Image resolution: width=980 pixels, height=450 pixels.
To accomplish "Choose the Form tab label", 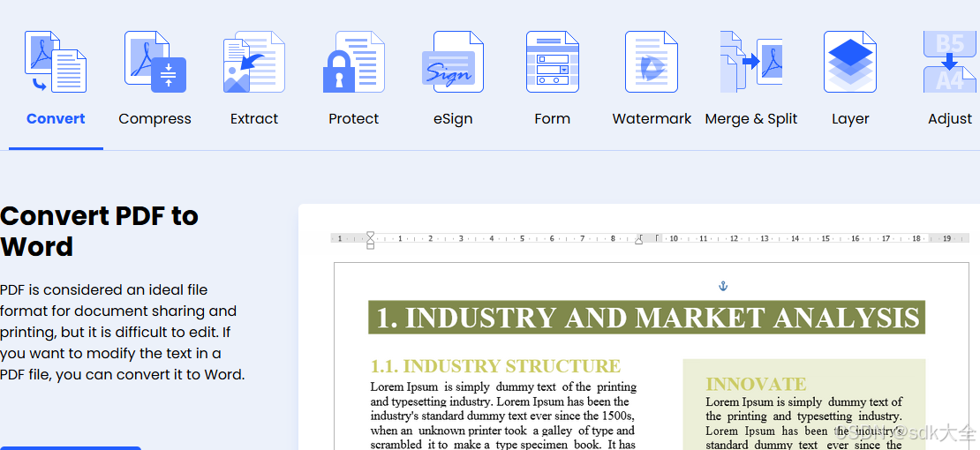I will [553, 119].
